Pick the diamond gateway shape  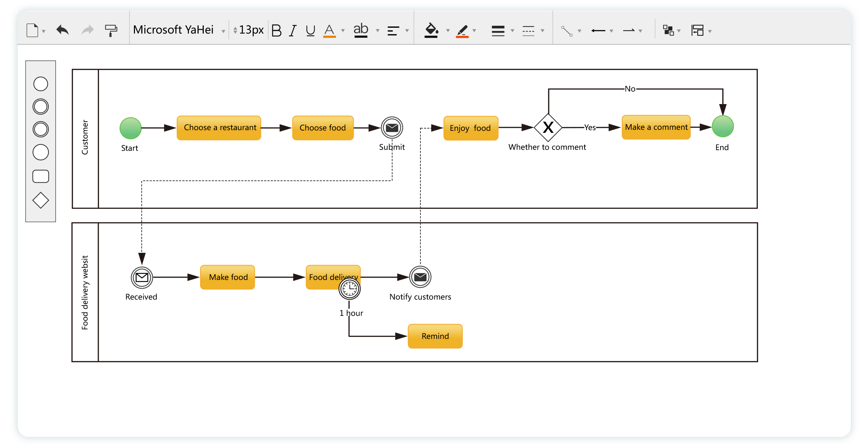[41, 200]
